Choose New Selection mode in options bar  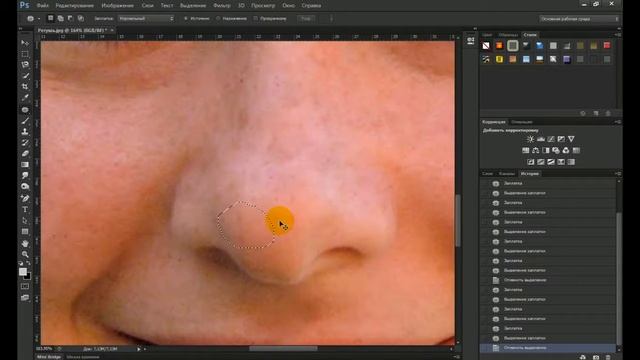click(x=51, y=18)
